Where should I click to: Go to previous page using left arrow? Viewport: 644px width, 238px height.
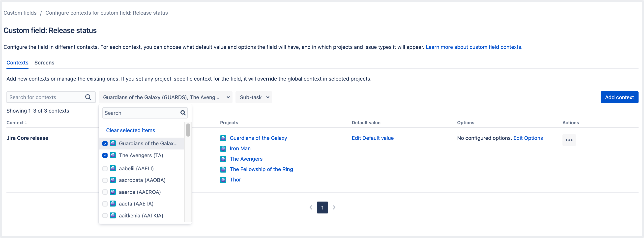311,207
